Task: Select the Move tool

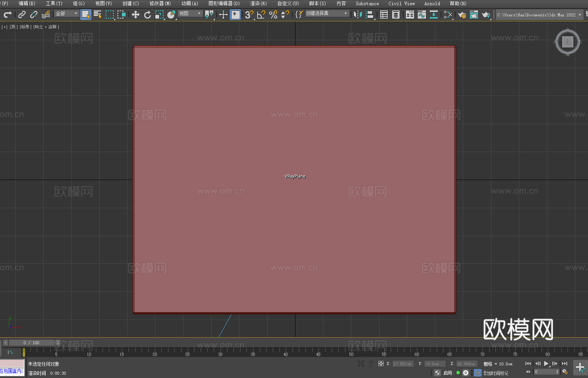Action: [136, 14]
